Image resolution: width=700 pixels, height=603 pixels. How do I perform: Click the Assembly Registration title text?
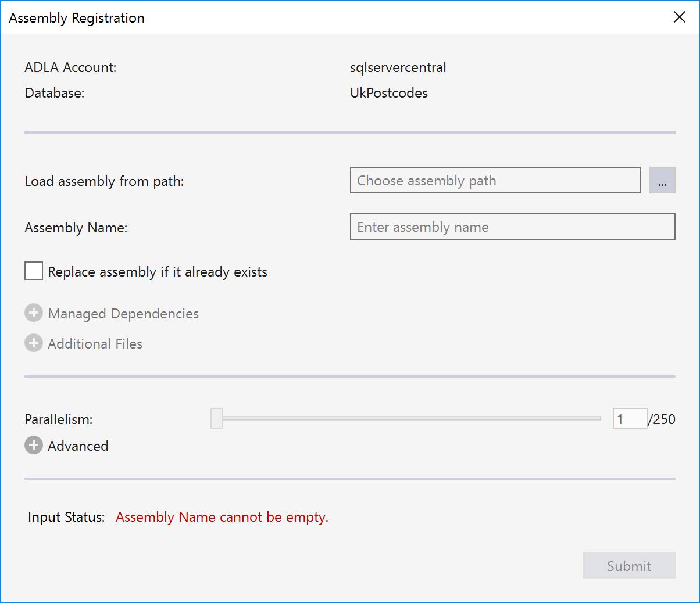[x=77, y=18]
